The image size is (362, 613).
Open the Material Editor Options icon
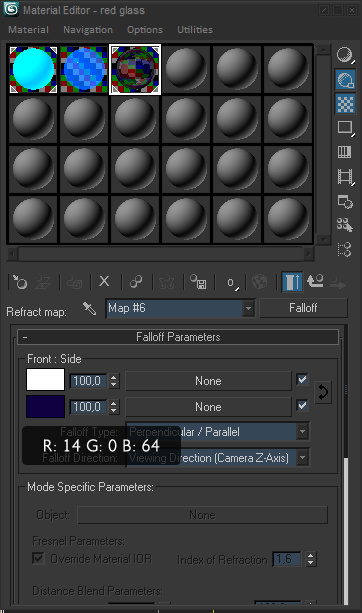click(x=345, y=202)
